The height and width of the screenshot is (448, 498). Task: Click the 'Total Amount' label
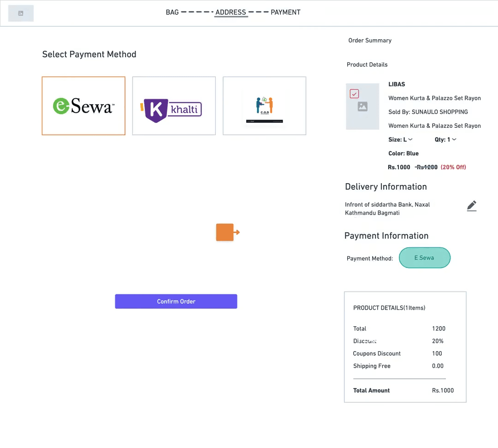[x=371, y=390]
